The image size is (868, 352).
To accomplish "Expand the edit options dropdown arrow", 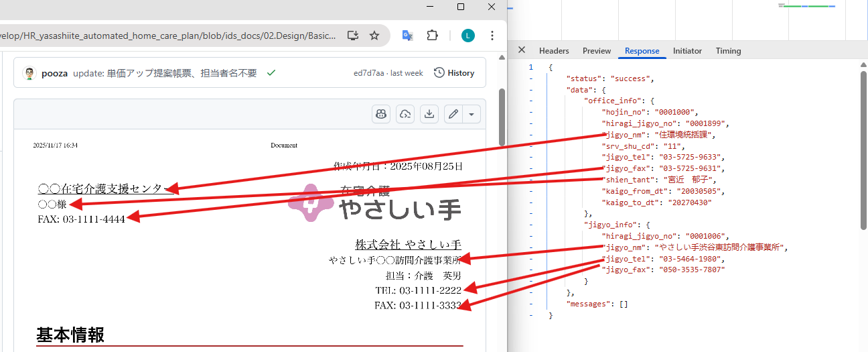I will point(472,114).
